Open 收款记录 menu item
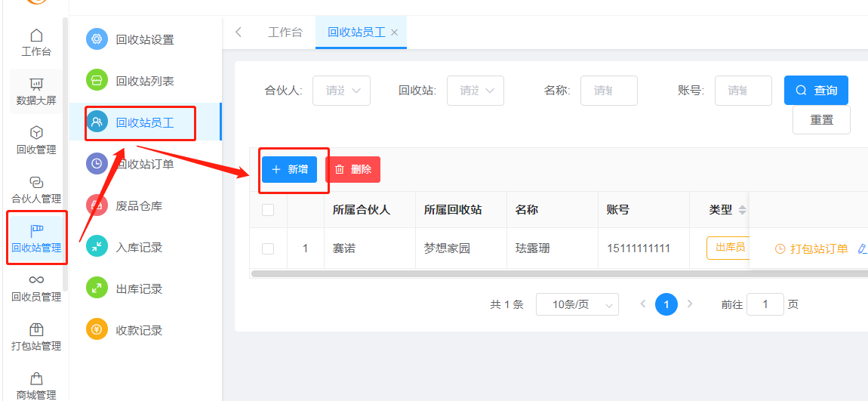The height and width of the screenshot is (401, 868). (145, 330)
